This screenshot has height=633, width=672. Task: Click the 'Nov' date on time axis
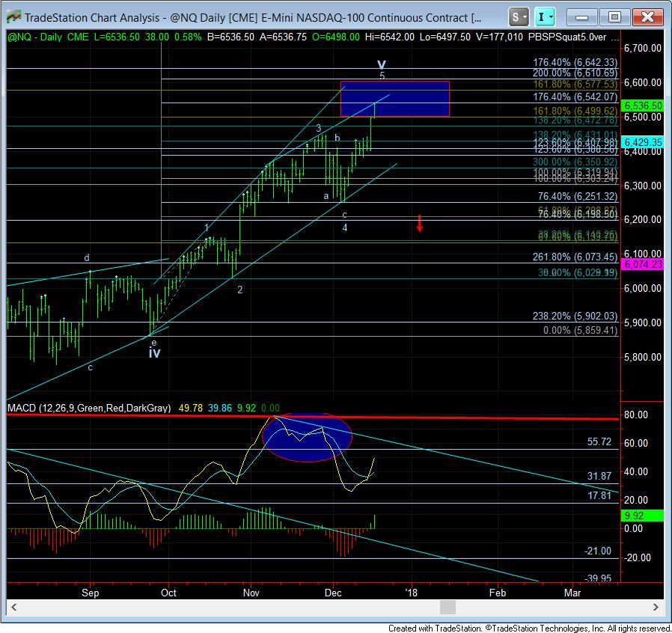[251, 592]
